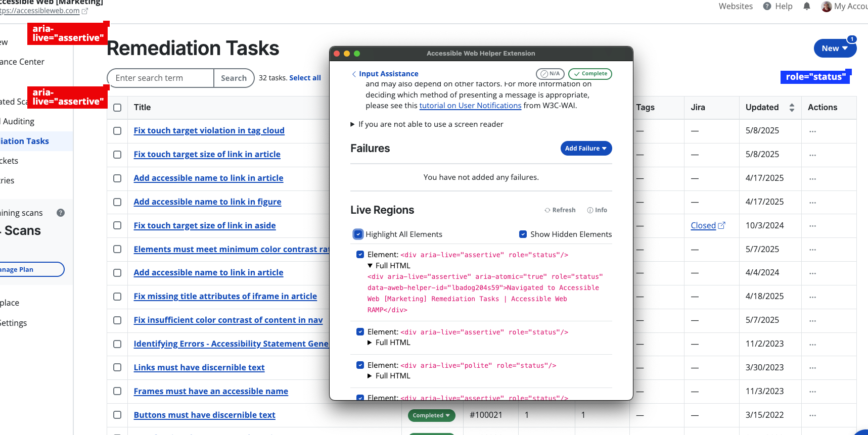
Task: Click the Updated column sort arrows
Action: [x=792, y=107]
